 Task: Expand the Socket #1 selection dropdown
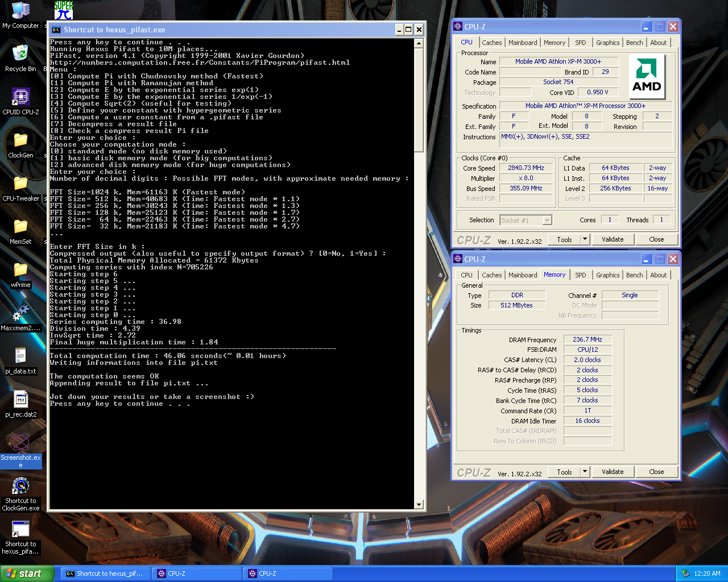coord(547,221)
